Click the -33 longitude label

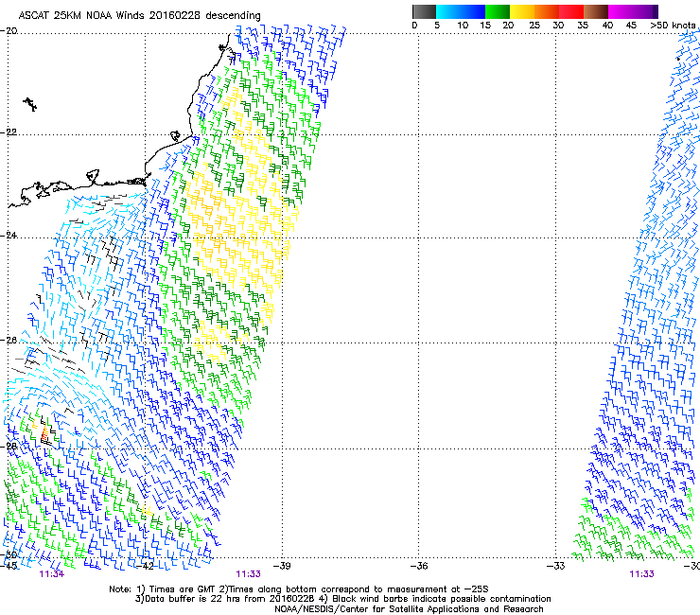click(x=555, y=566)
